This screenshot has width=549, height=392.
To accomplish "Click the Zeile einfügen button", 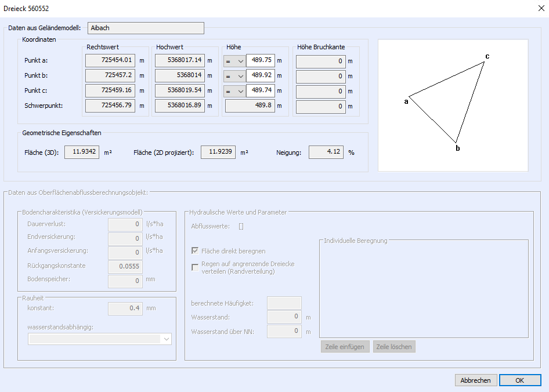I will click(x=345, y=347).
